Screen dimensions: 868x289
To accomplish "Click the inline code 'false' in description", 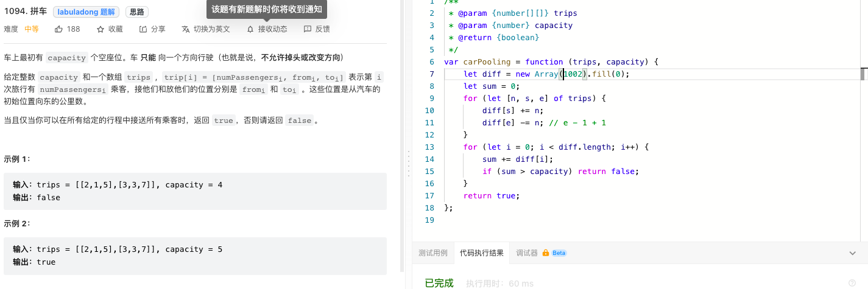I will coord(299,120).
